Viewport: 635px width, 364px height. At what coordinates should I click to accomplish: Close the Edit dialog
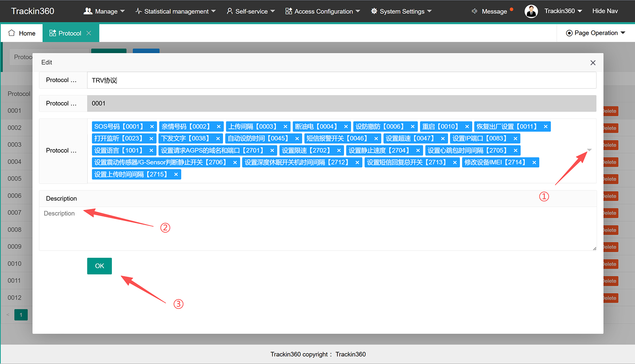(593, 63)
